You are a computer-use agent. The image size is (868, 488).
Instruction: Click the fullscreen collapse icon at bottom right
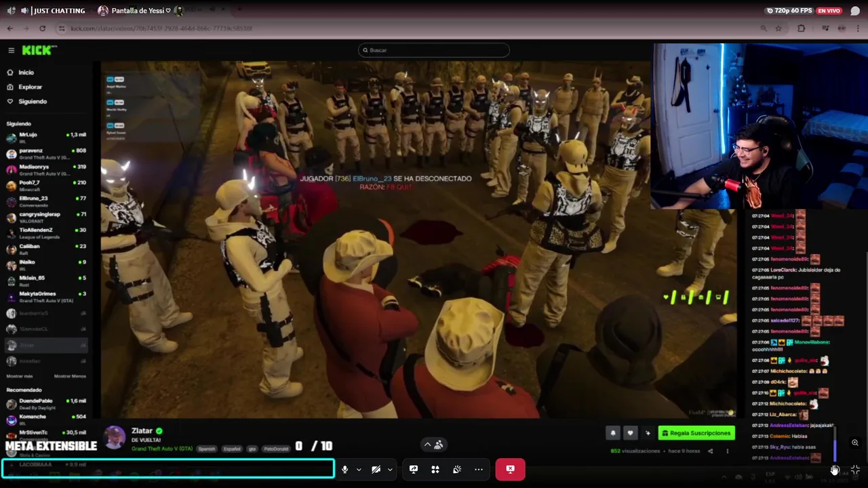click(855, 470)
